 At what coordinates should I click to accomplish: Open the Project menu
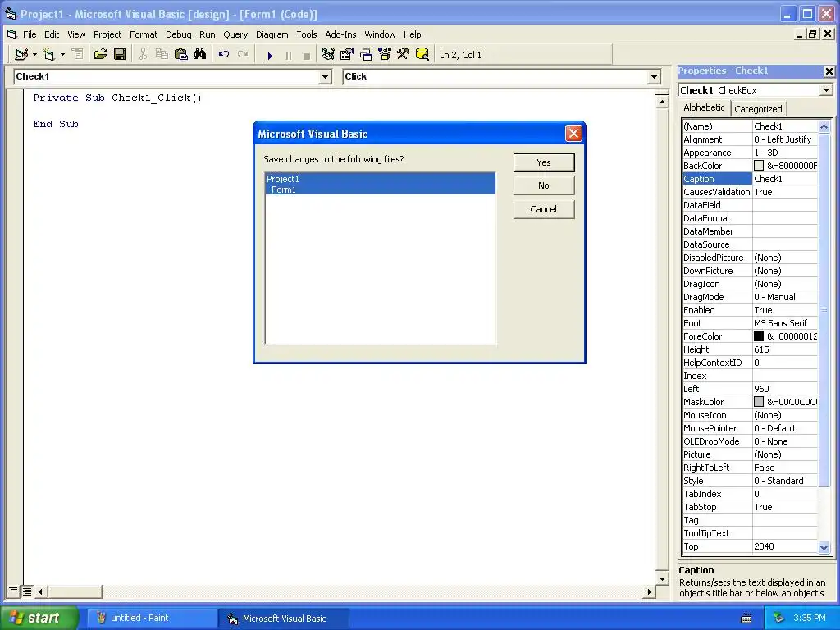click(x=107, y=34)
